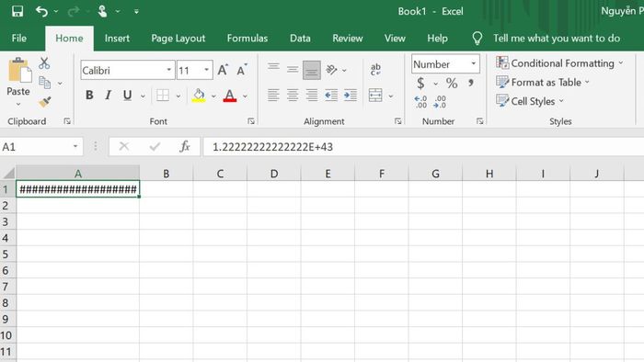Expand the Merge & Center dropdown arrow
The image size is (644, 362).
click(x=391, y=96)
